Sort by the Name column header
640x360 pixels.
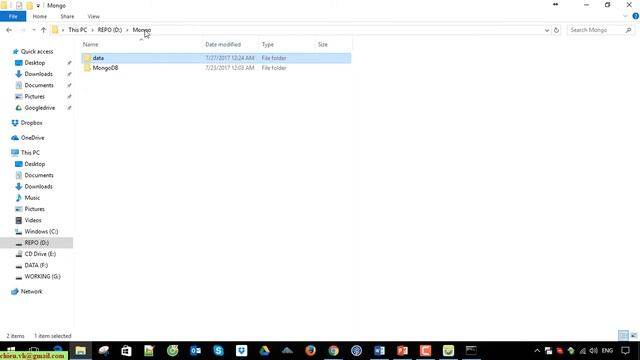point(91,44)
